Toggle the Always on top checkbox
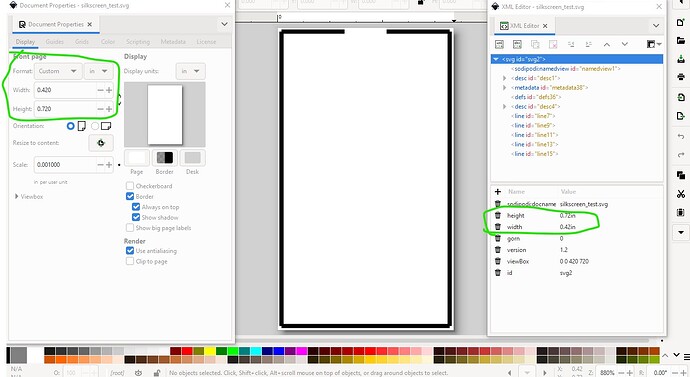The width and height of the screenshot is (690, 377). click(x=136, y=207)
